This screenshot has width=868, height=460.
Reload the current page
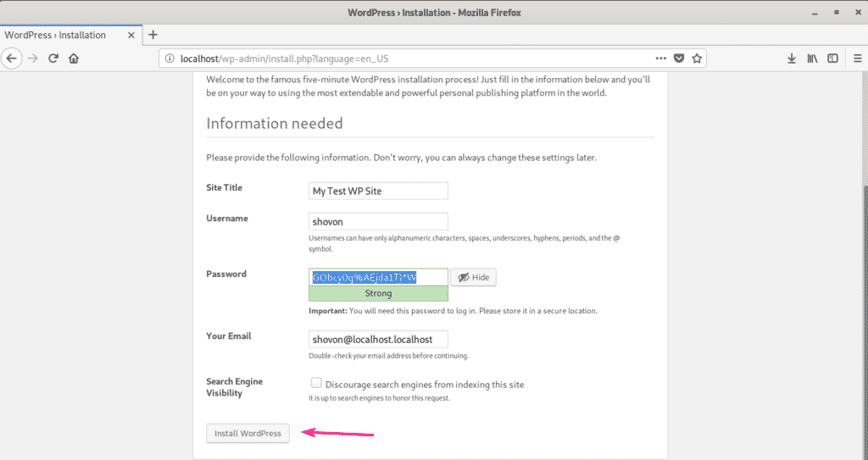[53, 58]
